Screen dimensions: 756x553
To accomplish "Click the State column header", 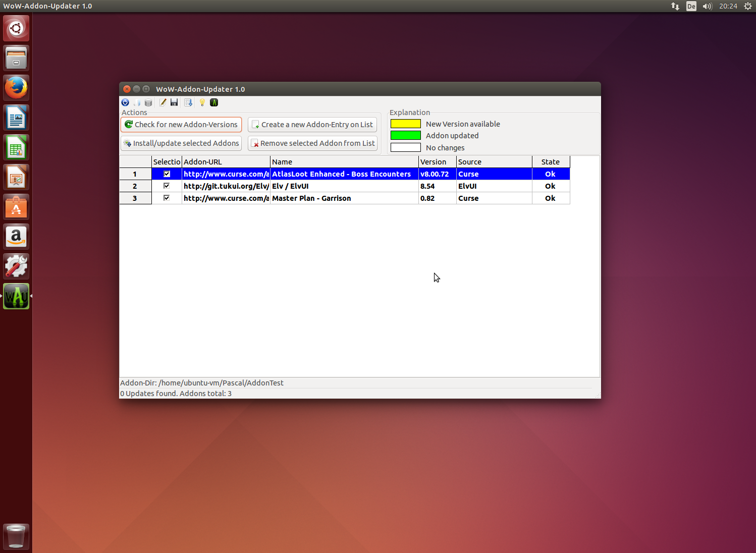I will click(x=551, y=162).
